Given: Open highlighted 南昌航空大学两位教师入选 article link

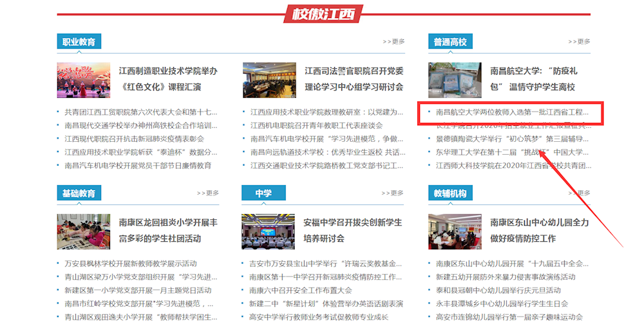Looking at the screenshot, I should coord(512,112).
